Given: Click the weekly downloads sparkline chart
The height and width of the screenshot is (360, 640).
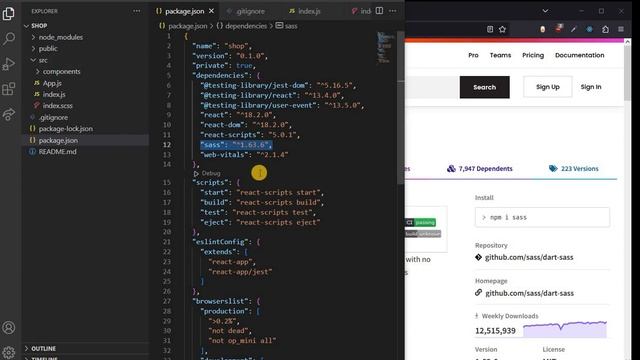Looking at the screenshot, I should coord(565,329).
